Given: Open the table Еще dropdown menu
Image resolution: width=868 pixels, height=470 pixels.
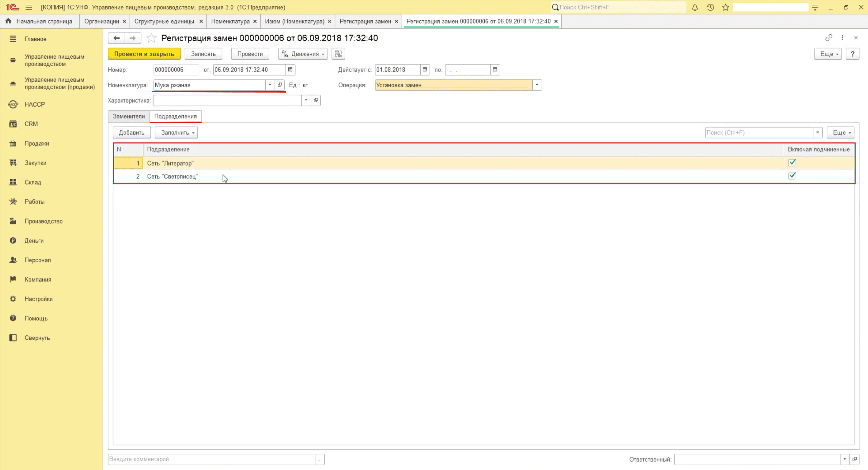Looking at the screenshot, I should click(x=841, y=132).
